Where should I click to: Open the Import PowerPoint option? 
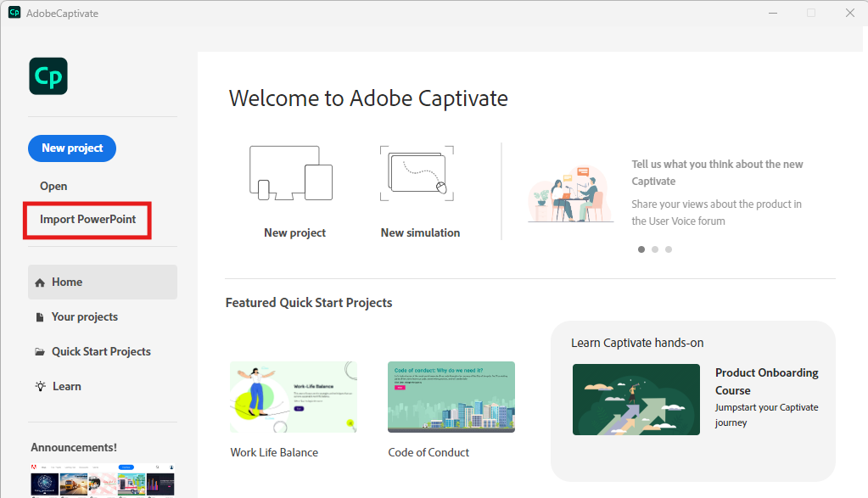coord(87,219)
